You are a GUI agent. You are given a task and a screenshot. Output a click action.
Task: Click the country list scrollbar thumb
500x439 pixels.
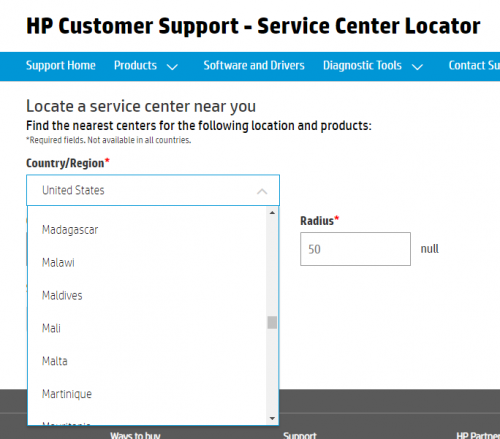pos(272,322)
